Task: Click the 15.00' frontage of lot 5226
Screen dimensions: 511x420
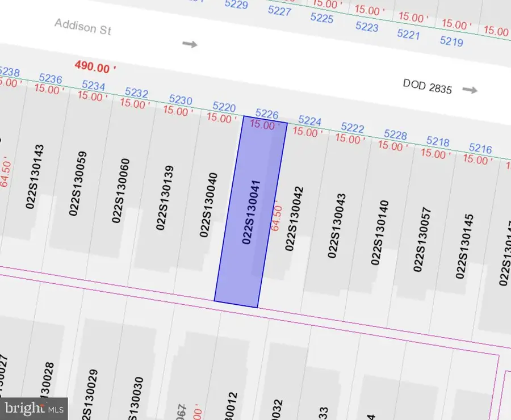Action: (x=262, y=126)
